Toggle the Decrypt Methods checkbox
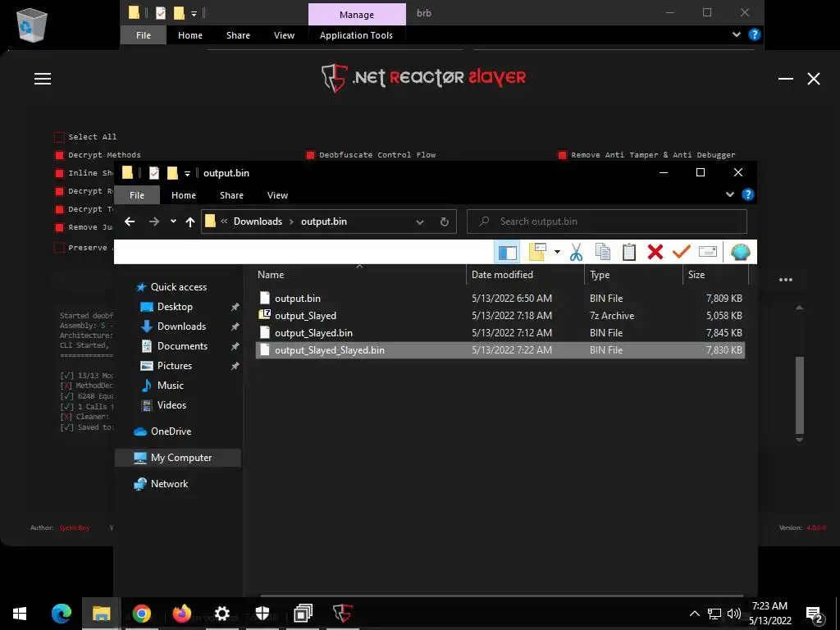 point(59,155)
